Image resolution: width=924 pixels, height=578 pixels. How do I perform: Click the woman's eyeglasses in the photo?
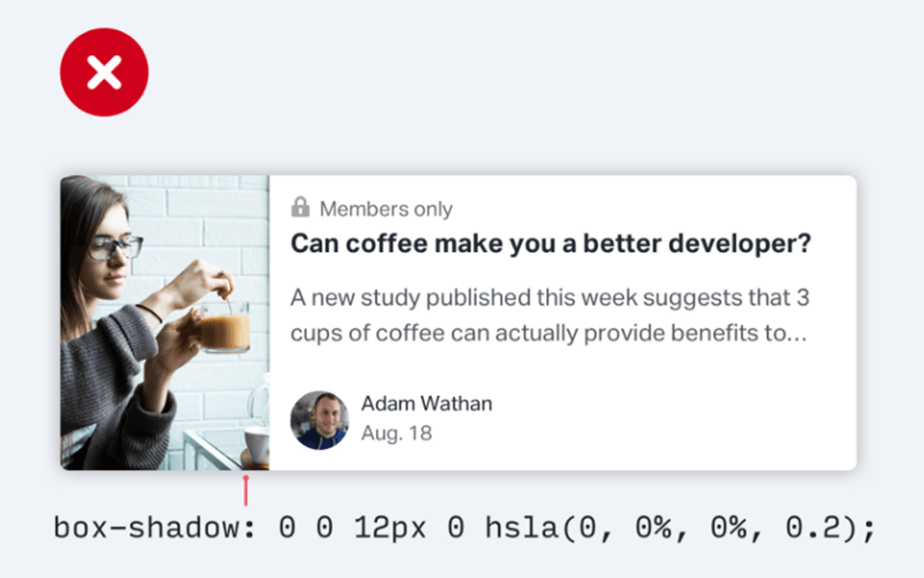(x=116, y=247)
